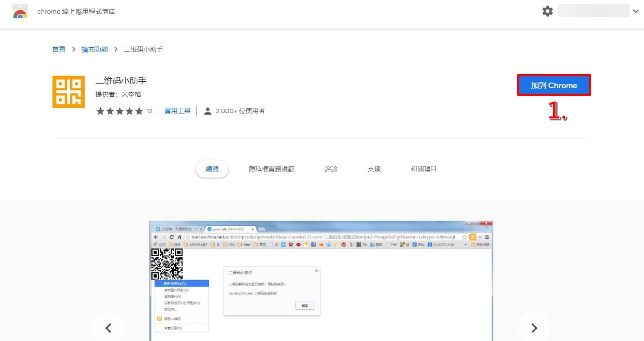Click the rating count 12
The image size is (644, 341).
(149, 111)
